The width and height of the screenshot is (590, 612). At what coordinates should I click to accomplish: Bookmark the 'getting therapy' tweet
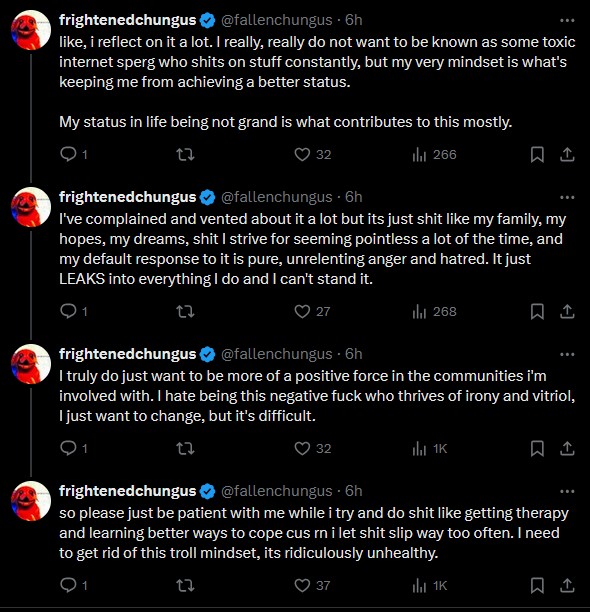[537, 585]
